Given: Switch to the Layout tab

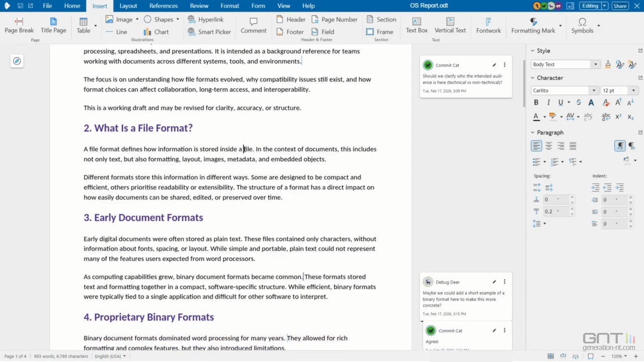Looking at the screenshot, I should [128, 6].
